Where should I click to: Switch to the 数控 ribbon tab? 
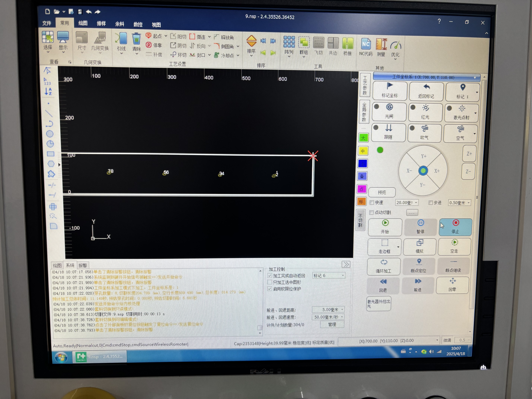[x=138, y=24]
